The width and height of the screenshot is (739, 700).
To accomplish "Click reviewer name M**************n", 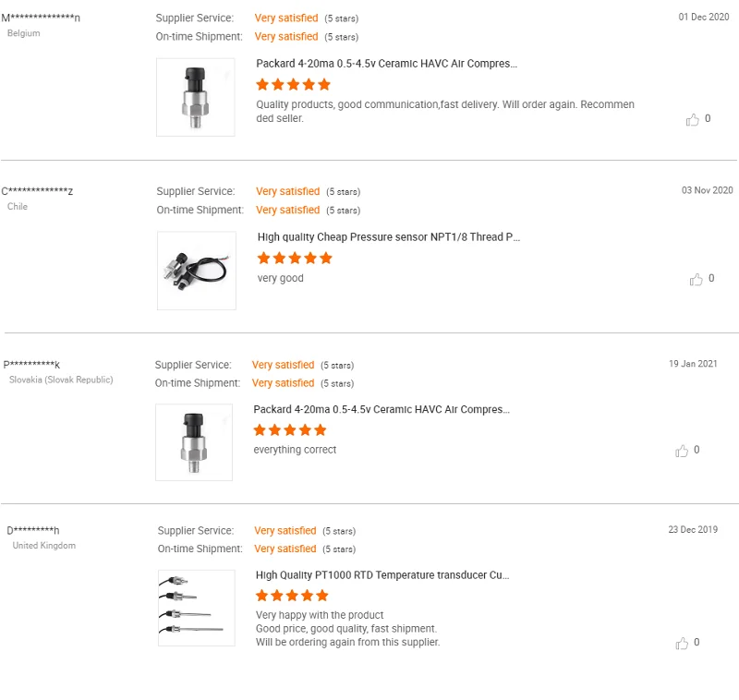I will 41,18.
